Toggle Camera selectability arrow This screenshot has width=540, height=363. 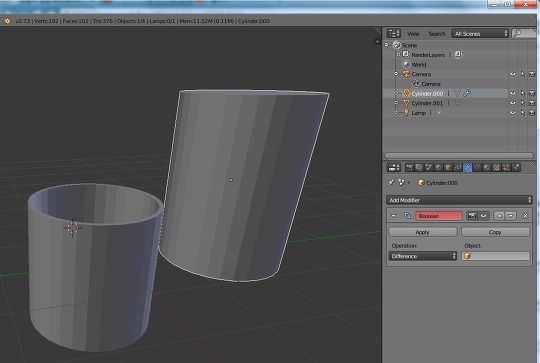click(522, 74)
